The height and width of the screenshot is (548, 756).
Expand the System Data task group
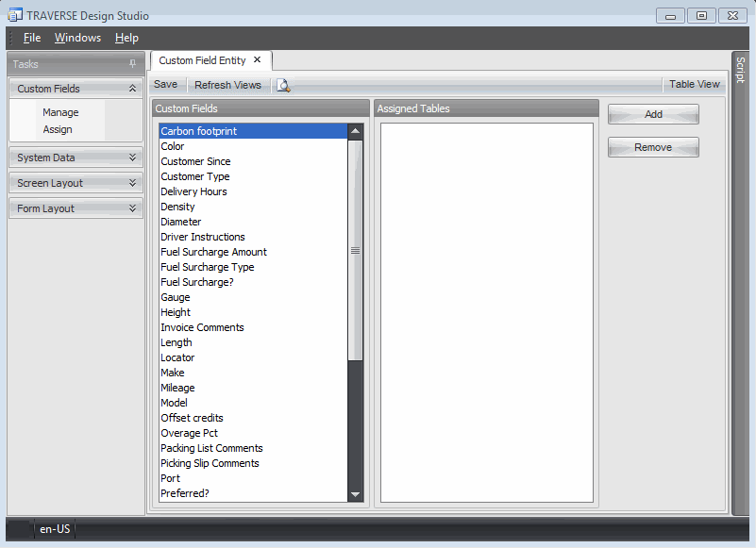pos(132,158)
